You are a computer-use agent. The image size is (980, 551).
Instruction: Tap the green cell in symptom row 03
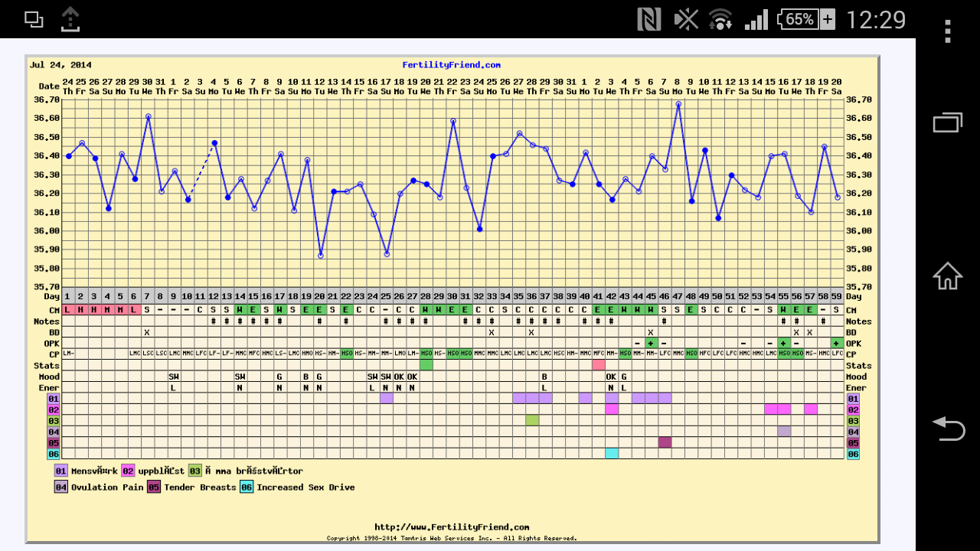tap(532, 420)
